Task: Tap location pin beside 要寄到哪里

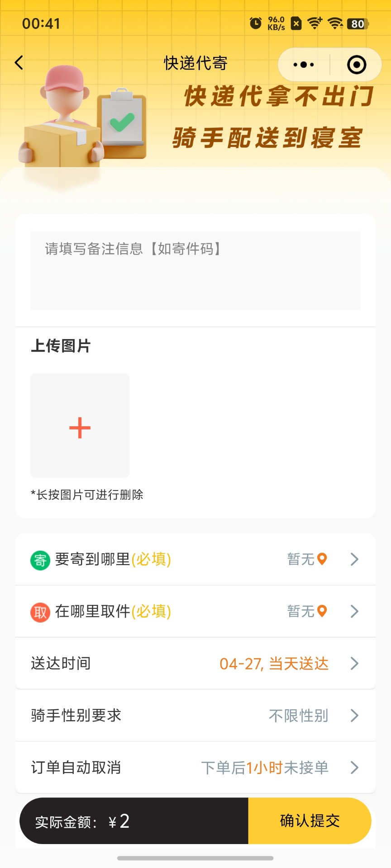Action: click(322, 559)
